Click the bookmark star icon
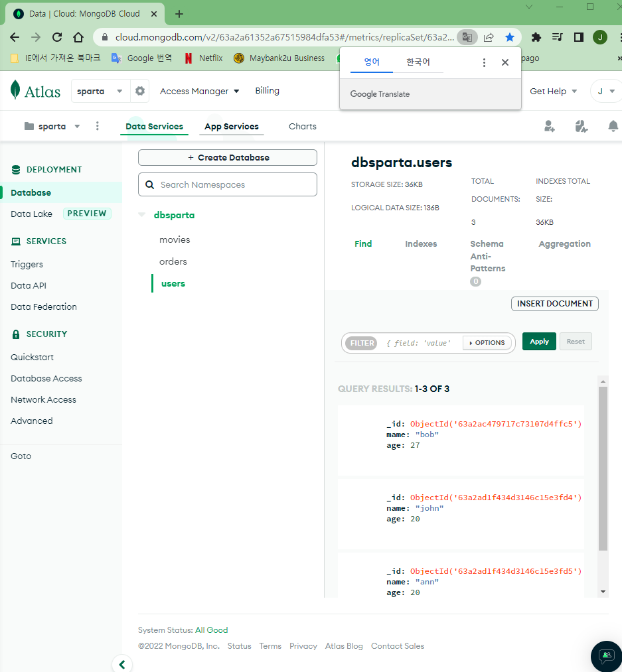 510,37
